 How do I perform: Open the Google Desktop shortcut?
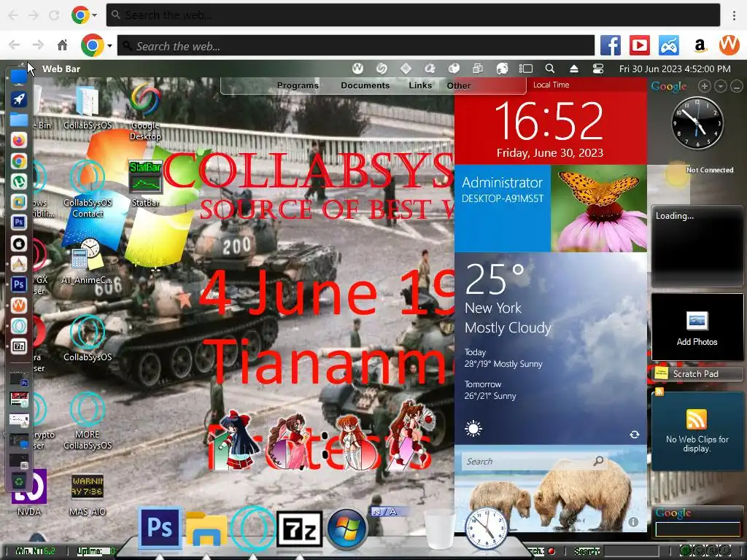[145, 112]
